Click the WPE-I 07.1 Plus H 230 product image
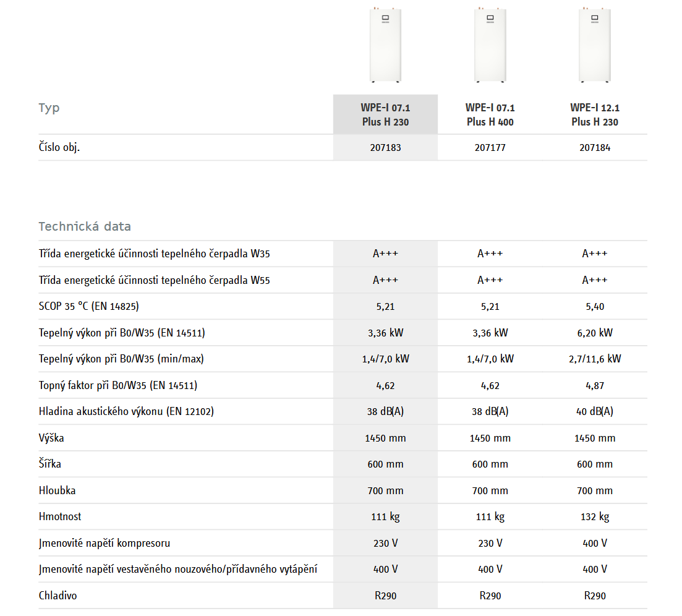 point(385,45)
